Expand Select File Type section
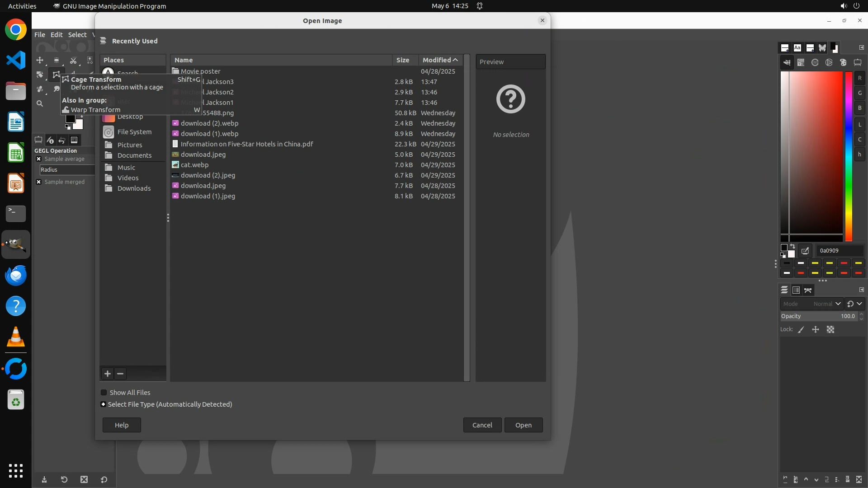This screenshot has width=868, height=488. pyautogui.click(x=104, y=404)
